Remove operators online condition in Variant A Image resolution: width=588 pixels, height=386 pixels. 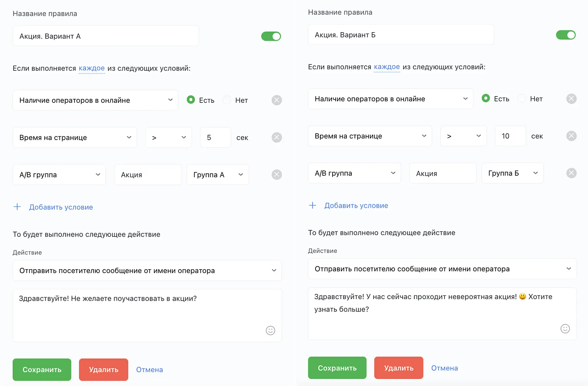click(277, 100)
